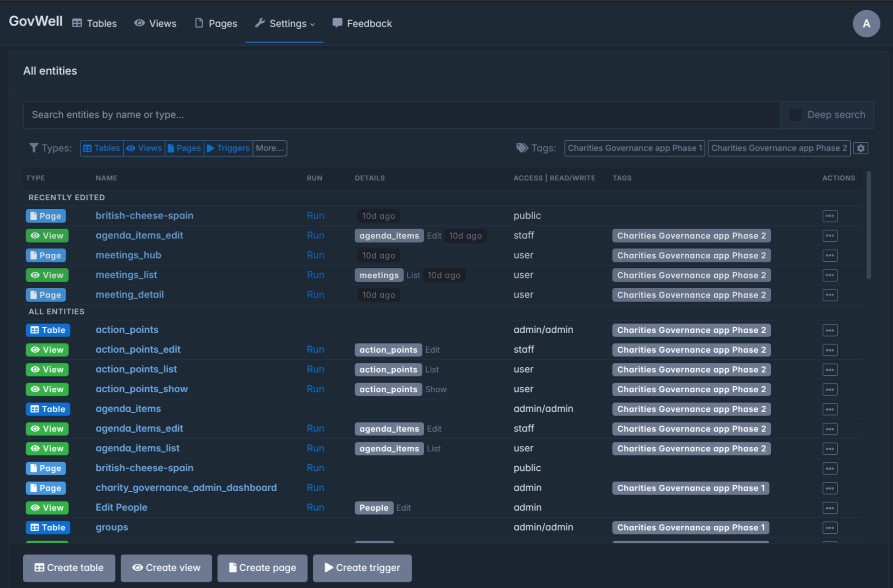Image resolution: width=893 pixels, height=588 pixels.
Task: Click the Create table button
Action: pos(69,568)
